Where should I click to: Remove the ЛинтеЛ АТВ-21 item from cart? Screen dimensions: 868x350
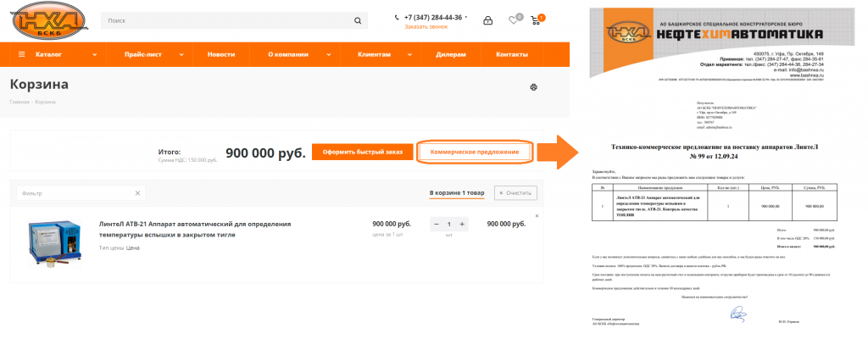[x=537, y=215]
